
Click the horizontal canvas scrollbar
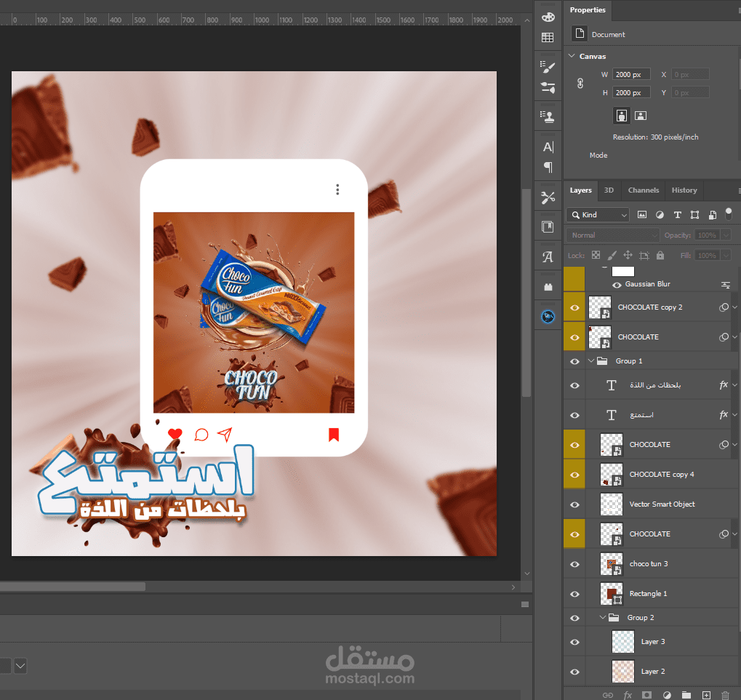tap(73, 587)
